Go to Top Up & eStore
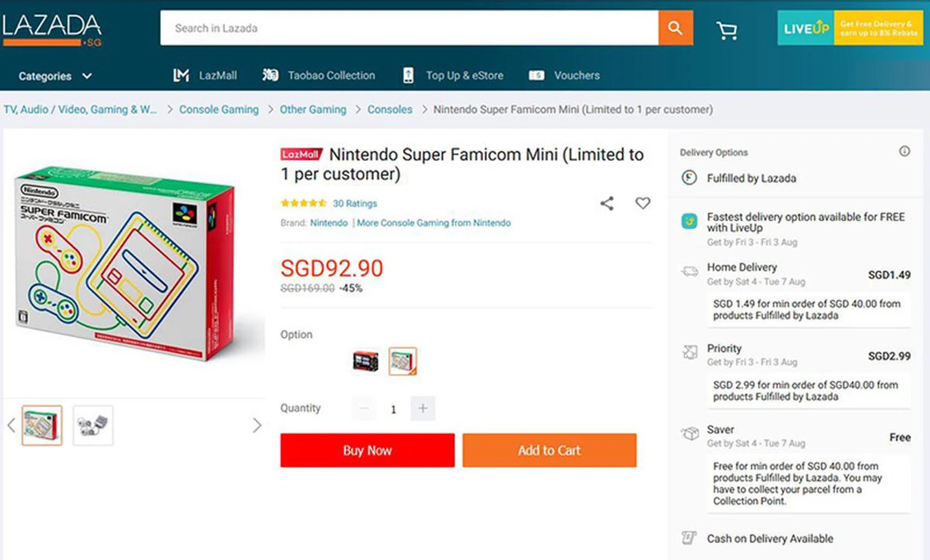The image size is (930, 560). [453, 76]
